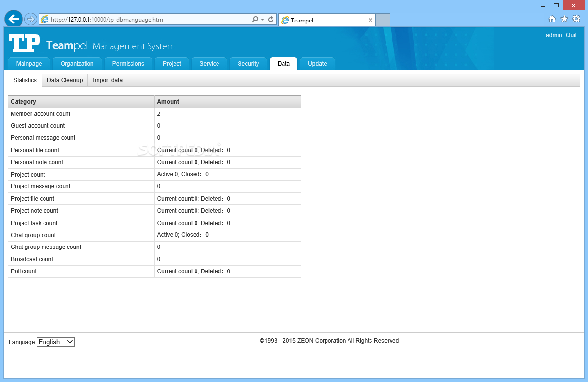The image size is (588, 382).
Task: Click the Chat group count Active/Closed value
Action: pyautogui.click(x=183, y=235)
